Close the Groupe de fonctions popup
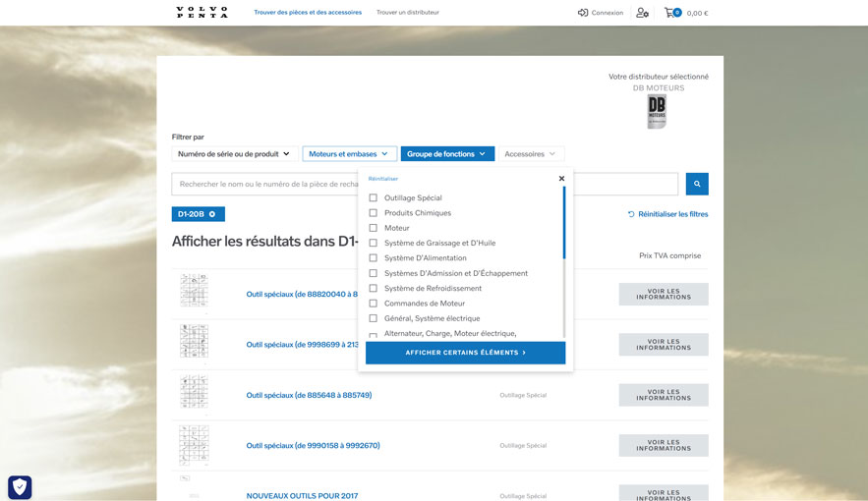 (x=561, y=179)
